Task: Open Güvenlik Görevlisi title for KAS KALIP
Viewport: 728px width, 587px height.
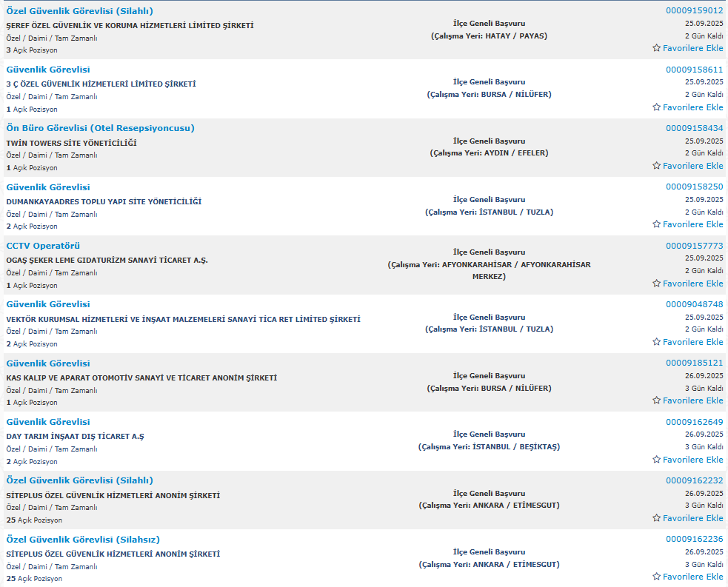Action: pyautogui.click(x=48, y=363)
